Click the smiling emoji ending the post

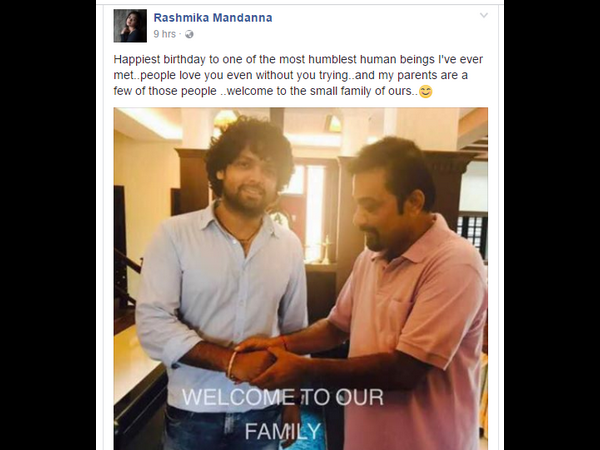click(x=426, y=91)
